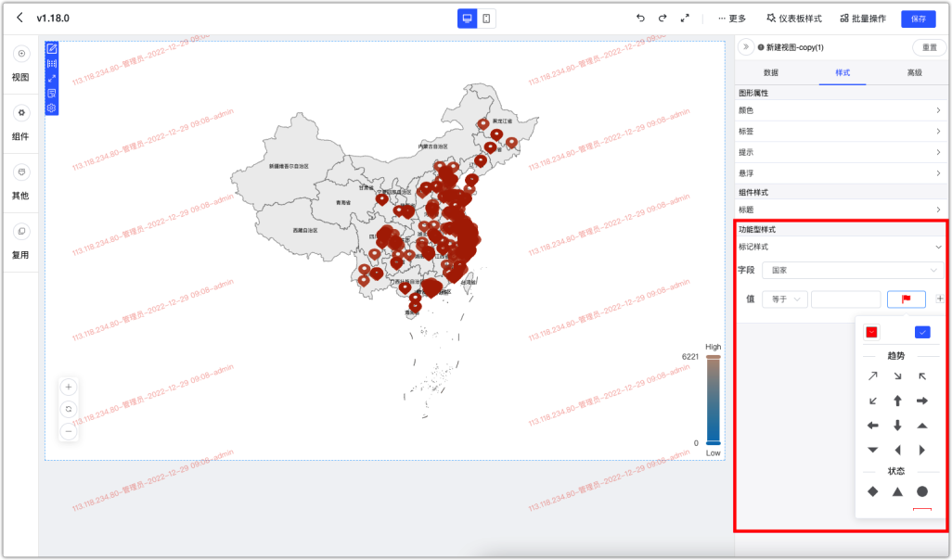Open the 等于 operator dropdown
This screenshot has height=560, width=952.
(x=784, y=299)
